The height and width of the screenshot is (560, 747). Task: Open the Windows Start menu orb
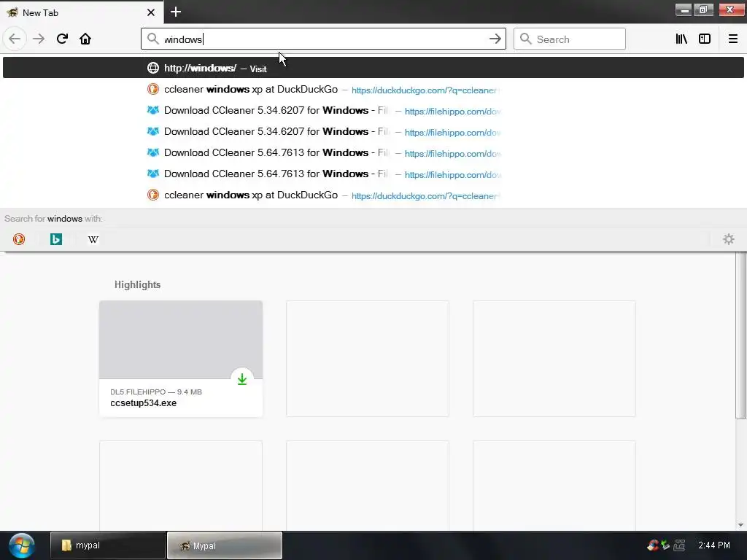(21, 545)
